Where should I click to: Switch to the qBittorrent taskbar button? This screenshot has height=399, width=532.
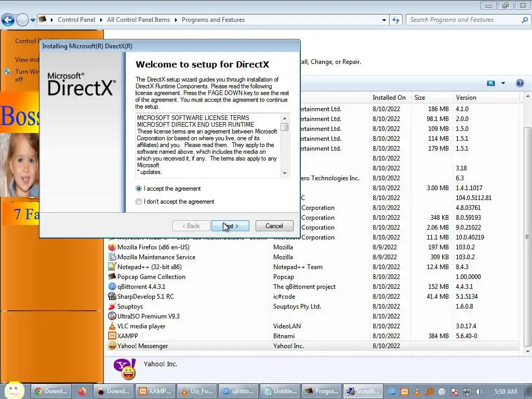[239, 391]
